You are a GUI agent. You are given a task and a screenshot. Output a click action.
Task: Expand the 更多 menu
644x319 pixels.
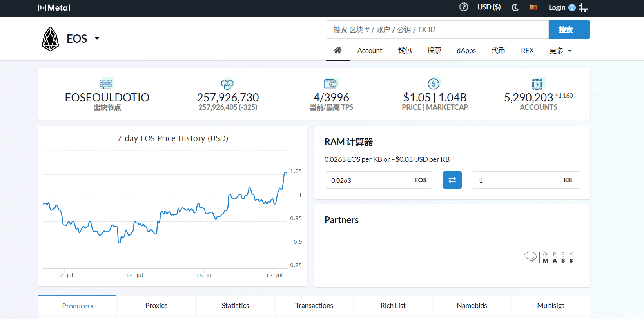561,51
